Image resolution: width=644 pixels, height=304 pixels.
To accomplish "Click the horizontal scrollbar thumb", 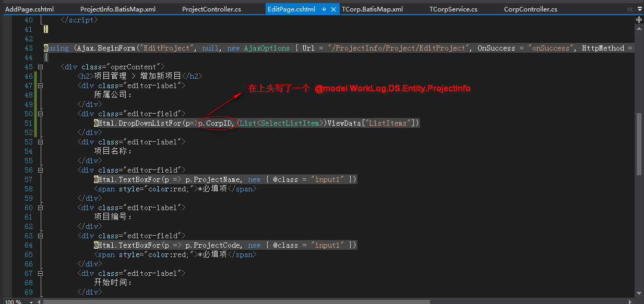I will 237,301.
